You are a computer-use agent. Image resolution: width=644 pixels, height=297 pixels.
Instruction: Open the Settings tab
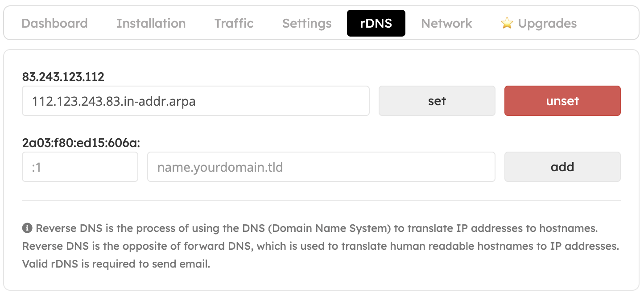(306, 23)
